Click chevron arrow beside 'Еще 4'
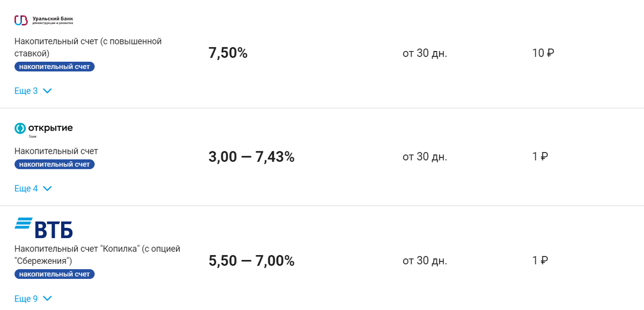Screen dimensions: 644x310 pyautogui.click(x=47, y=189)
